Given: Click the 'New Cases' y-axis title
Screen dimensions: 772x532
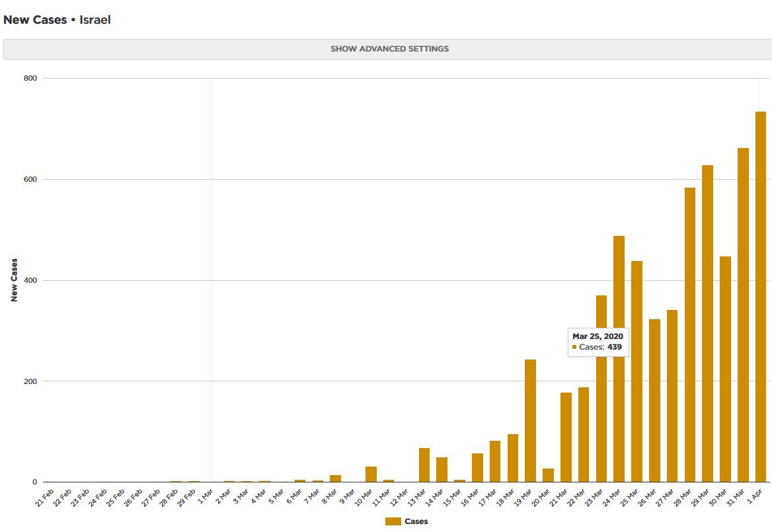Looking at the screenshot, I should [14, 280].
